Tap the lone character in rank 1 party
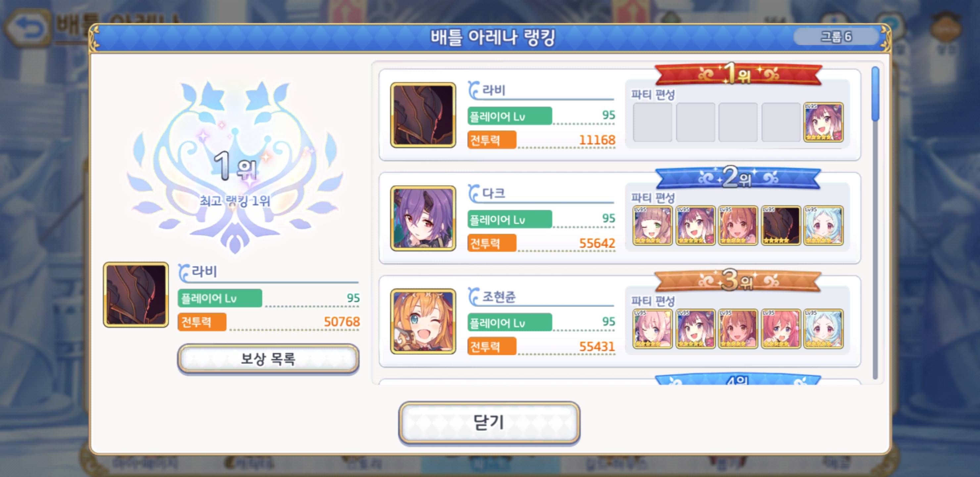Viewport: 980px width, 477px height. [823, 122]
